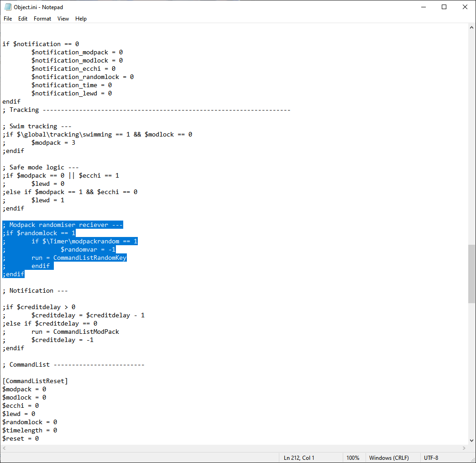Click the horizontal scrollbar right arrow
This screenshot has width=476, height=463.
click(x=464, y=448)
